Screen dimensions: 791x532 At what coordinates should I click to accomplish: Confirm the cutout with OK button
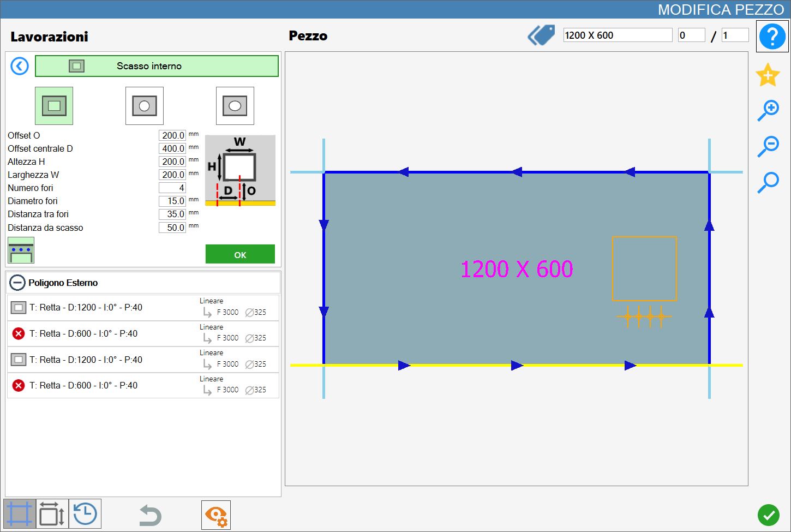[240, 254]
